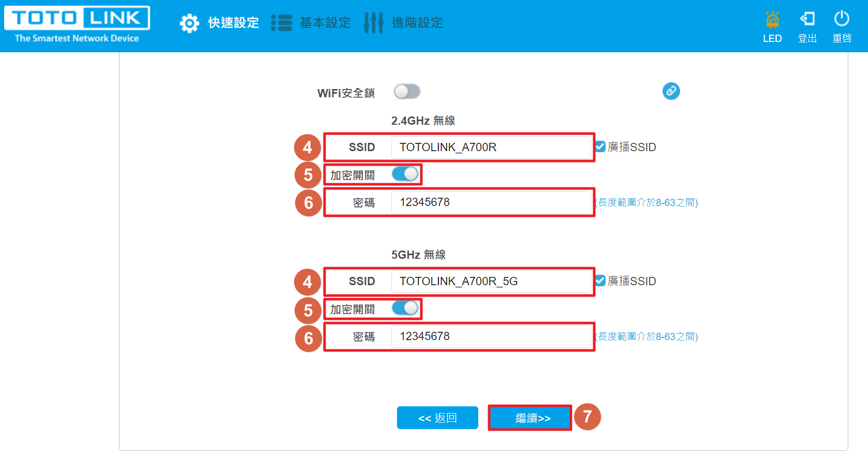Click the 繼續>> continue button

click(x=533, y=418)
